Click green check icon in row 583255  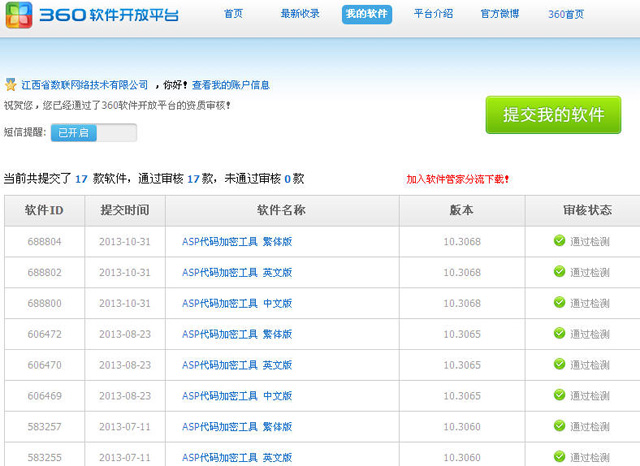559,457
